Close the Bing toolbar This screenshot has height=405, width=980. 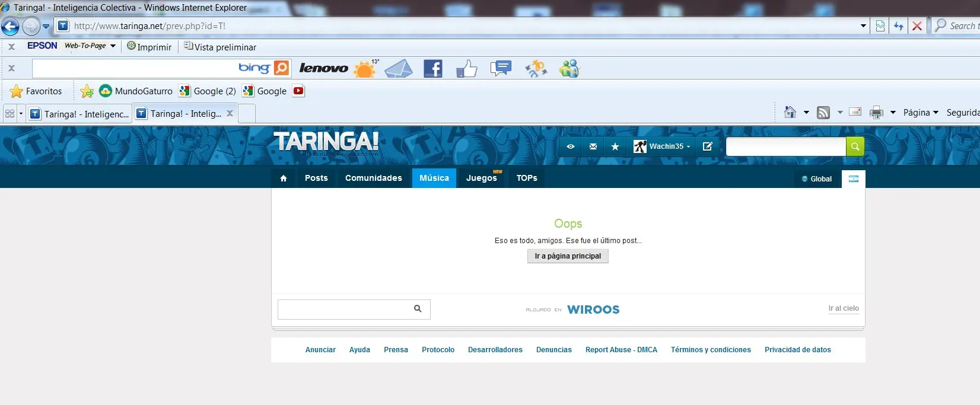tap(11, 68)
